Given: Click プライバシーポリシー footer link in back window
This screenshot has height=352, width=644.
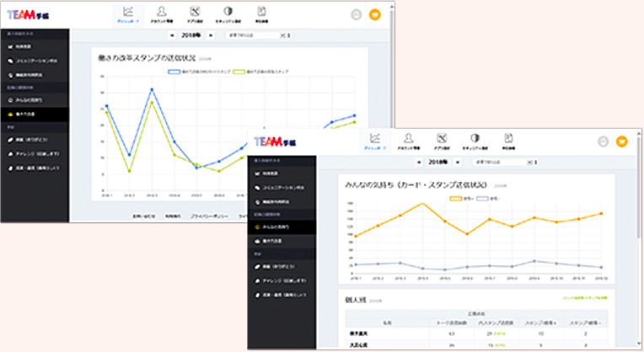Looking at the screenshot, I should click(210, 216).
